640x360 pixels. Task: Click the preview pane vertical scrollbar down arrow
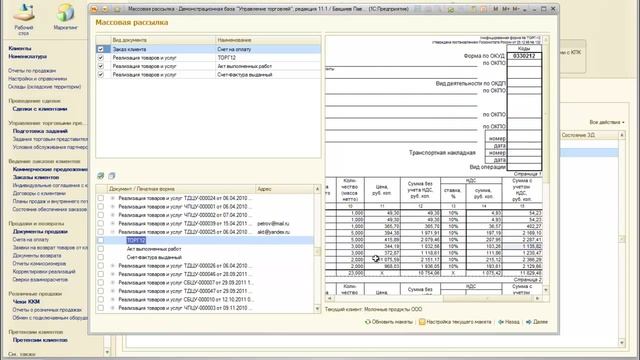546,290
